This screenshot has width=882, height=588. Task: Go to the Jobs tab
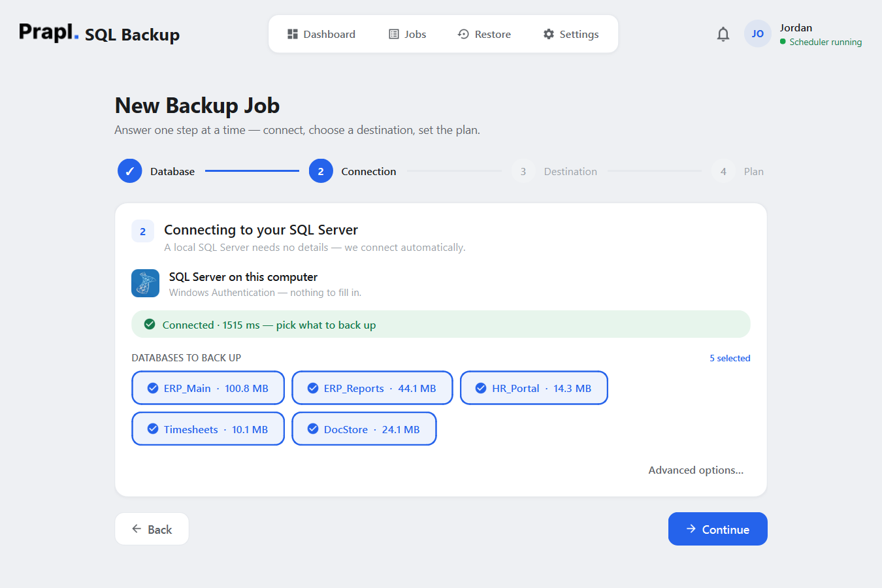click(408, 34)
